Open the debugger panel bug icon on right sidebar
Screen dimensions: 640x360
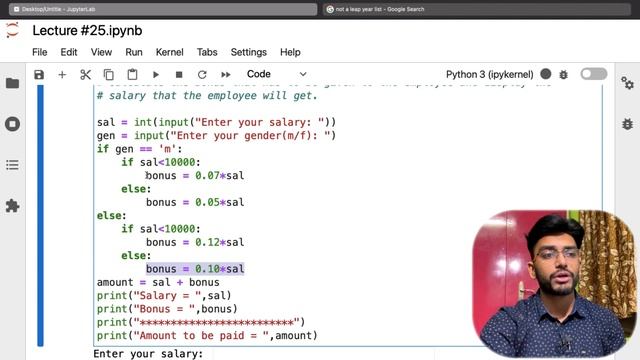pos(627,124)
